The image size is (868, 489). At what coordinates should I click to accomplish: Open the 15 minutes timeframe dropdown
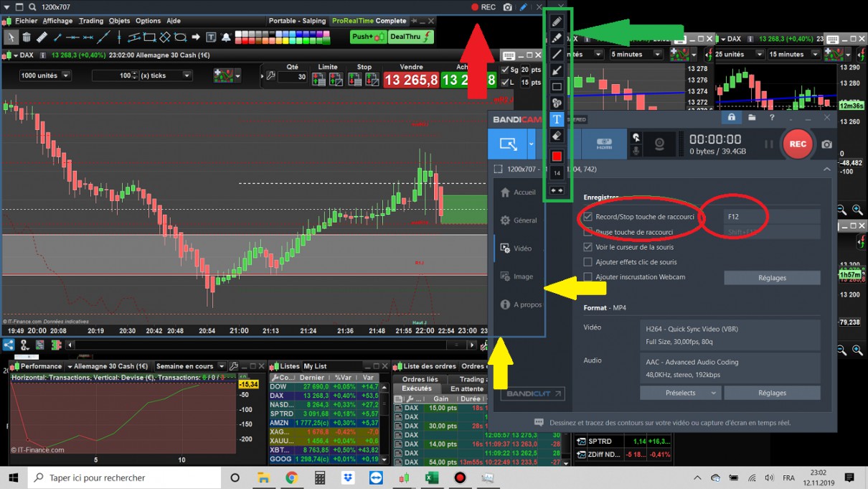coord(793,54)
